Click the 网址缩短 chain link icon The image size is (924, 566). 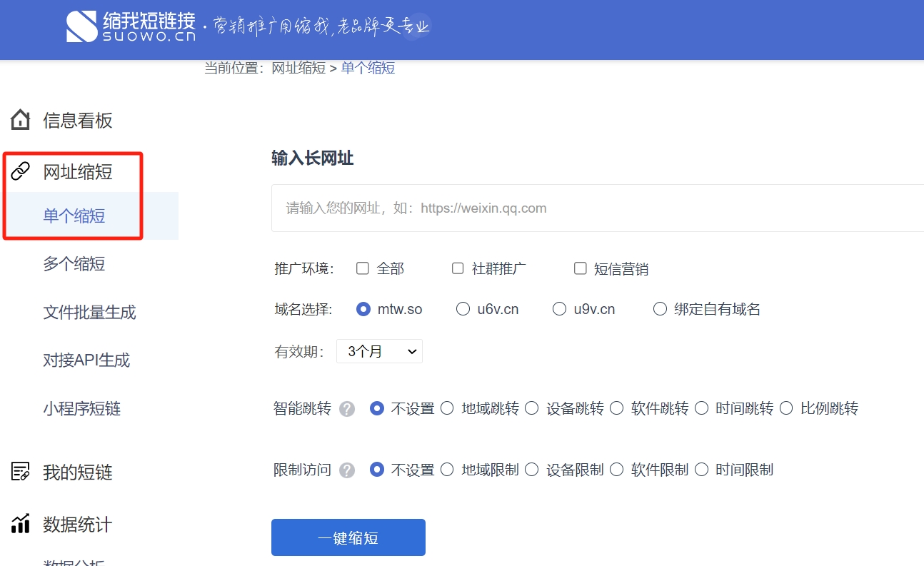coord(21,171)
